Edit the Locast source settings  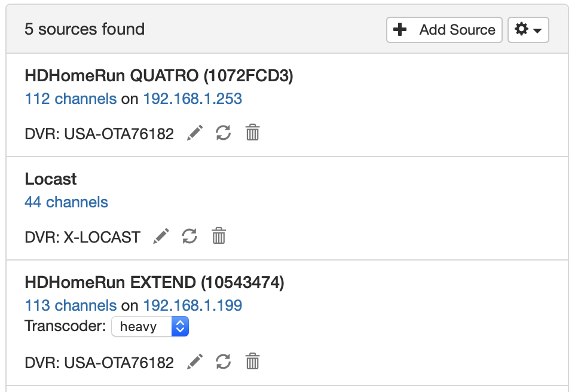click(161, 236)
